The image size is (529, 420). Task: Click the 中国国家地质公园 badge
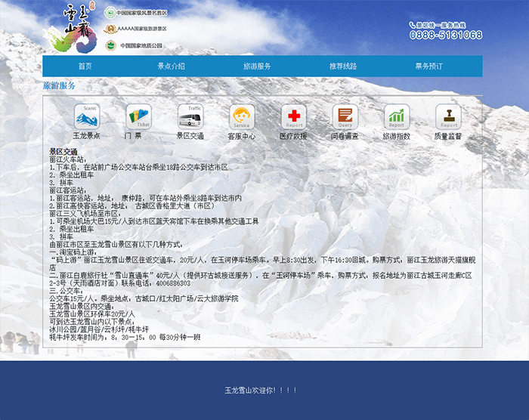pyautogui.click(x=136, y=45)
